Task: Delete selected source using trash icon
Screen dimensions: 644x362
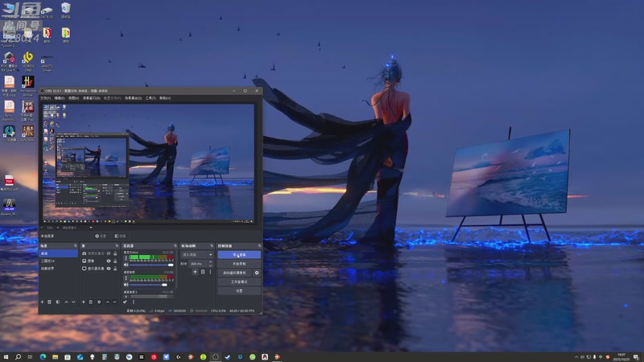Action: tap(90, 302)
